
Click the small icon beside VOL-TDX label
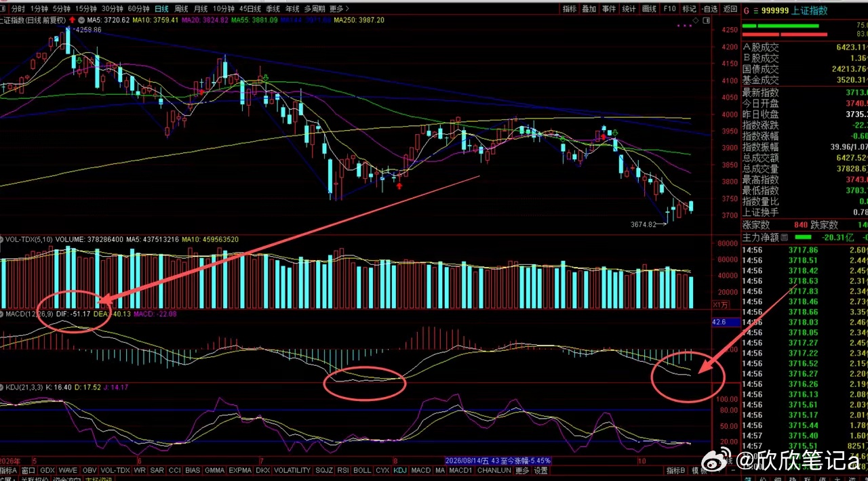[2, 239]
